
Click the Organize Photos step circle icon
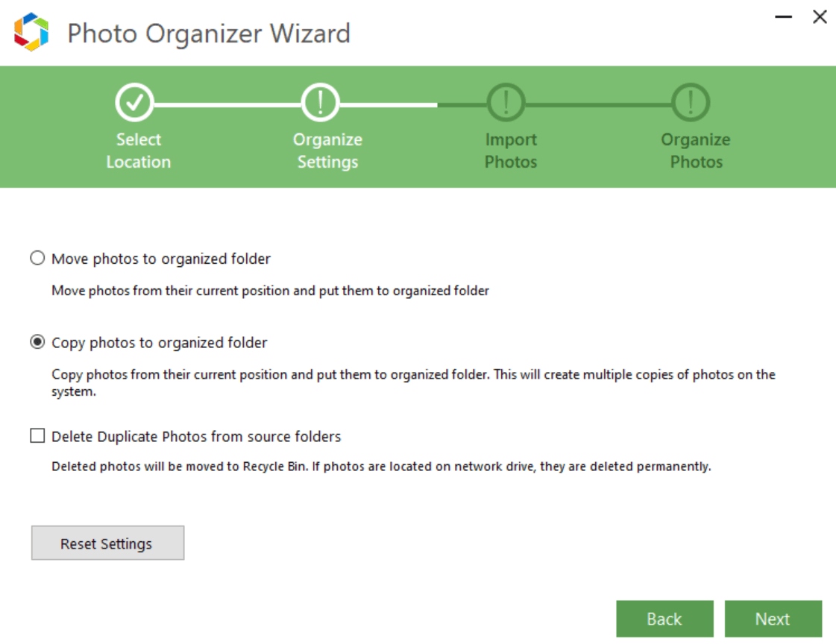pos(691,103)
